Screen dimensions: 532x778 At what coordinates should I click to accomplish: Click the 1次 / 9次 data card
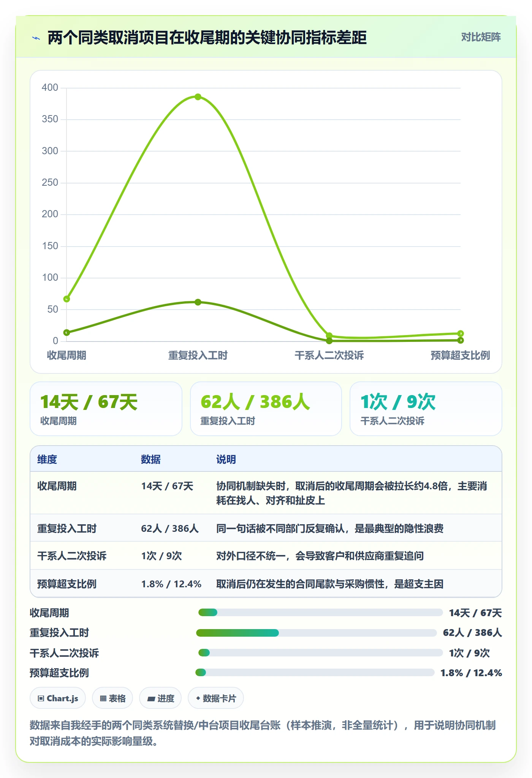[x=426, y=409]
